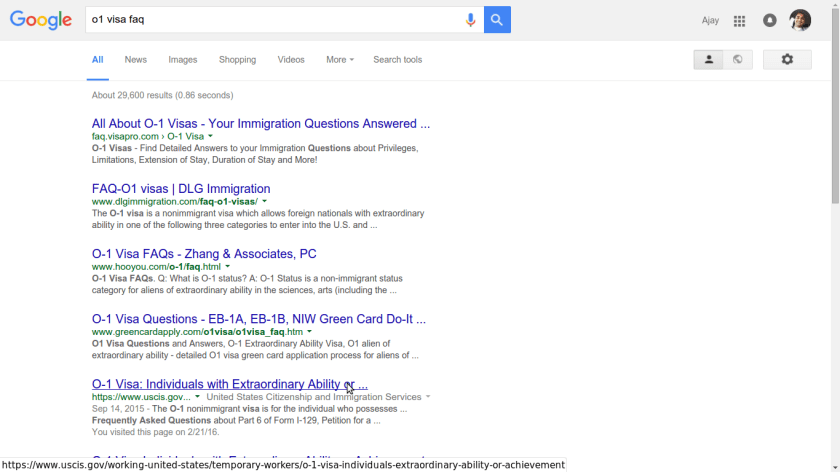Switch to private results person toggle

[x=709, y=60]
